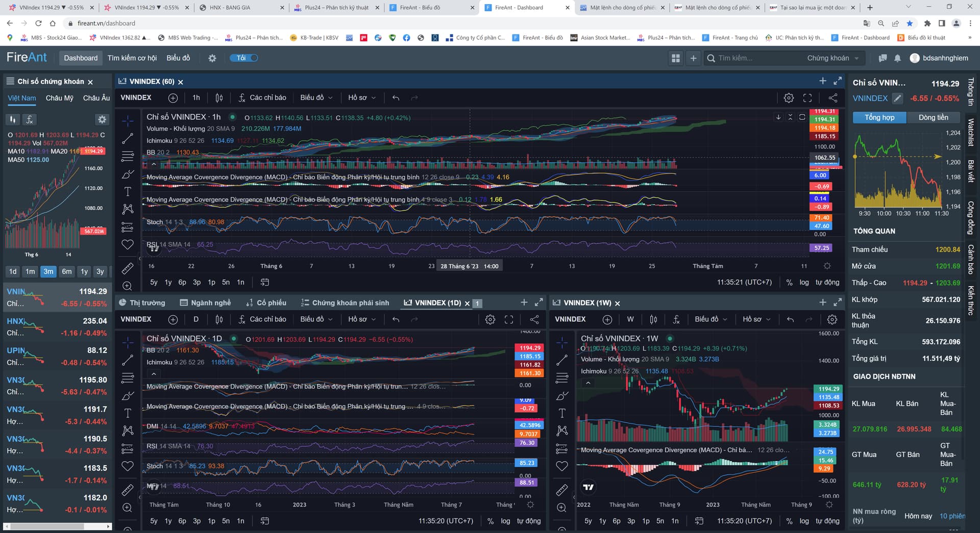Click the compare symbol plus in the 1D chart toolbar
Image resolution: width=980 pixels, height=533 pixels.
[x=173, y=319]
